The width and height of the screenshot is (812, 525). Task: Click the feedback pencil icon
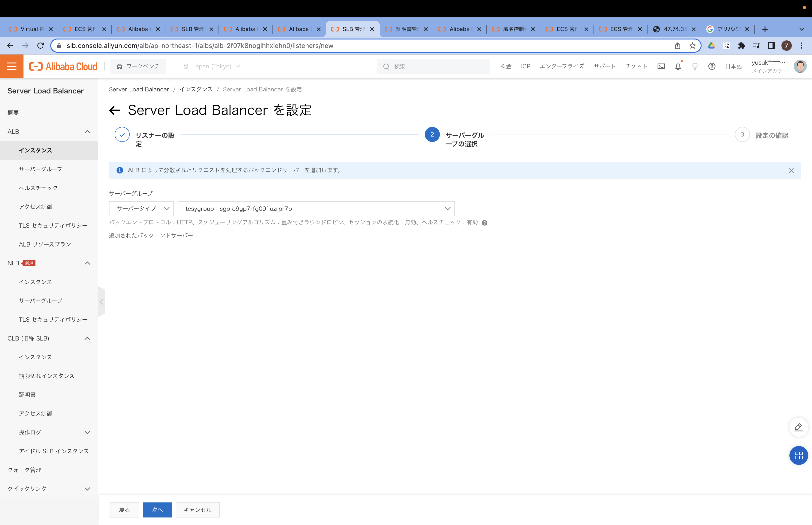coord(798,427)
